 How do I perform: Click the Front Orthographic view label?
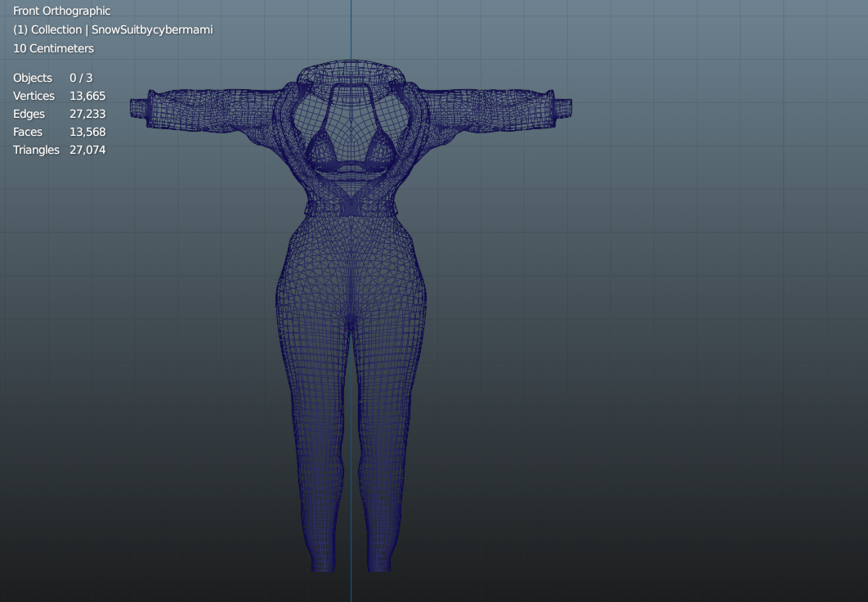point(61,11)
